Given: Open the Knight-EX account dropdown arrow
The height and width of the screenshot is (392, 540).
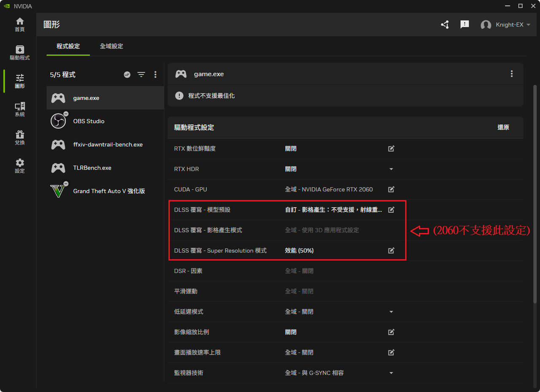Looking at the screenshot, I should tap(528, 25).
